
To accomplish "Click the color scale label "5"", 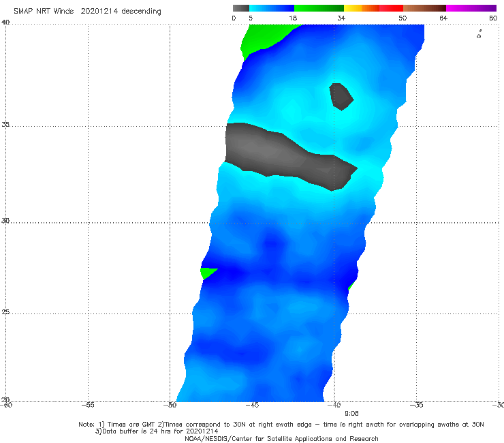I will (x=251, y=18).
